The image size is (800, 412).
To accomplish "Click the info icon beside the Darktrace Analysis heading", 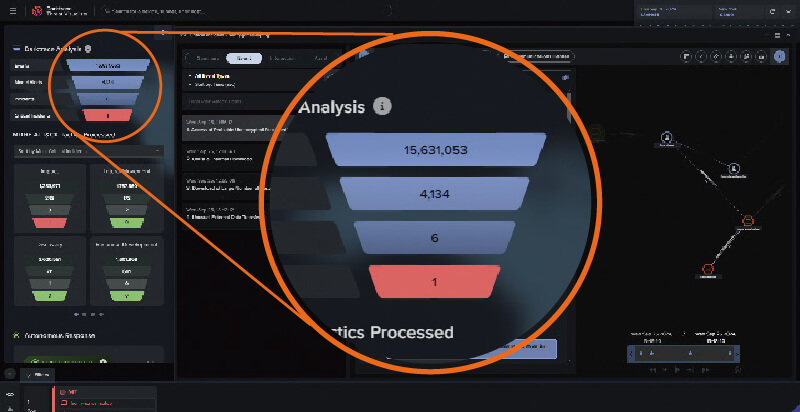I will (88, 49).
